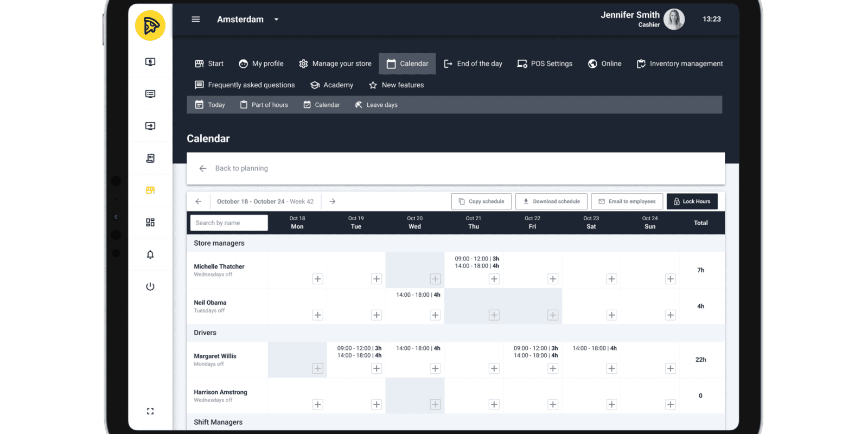Click the yellow paper plane logo
Screen dimensions: 868x434
tap(150, 25)
